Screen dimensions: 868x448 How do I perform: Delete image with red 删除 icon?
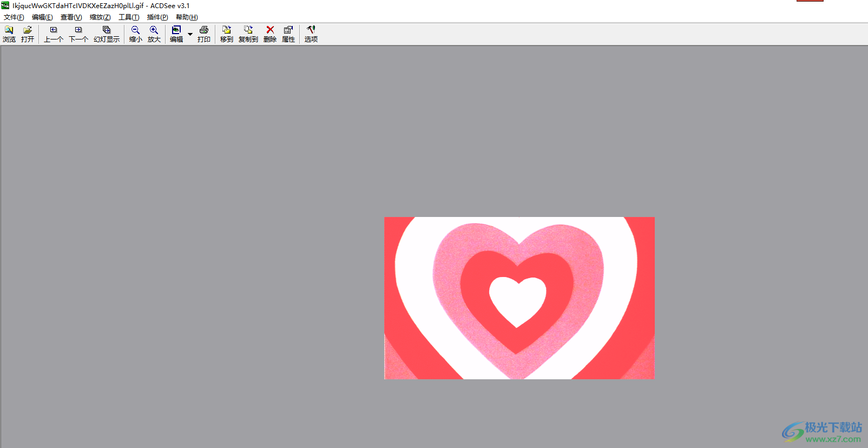pyautogui.click(x=270, y=34)
